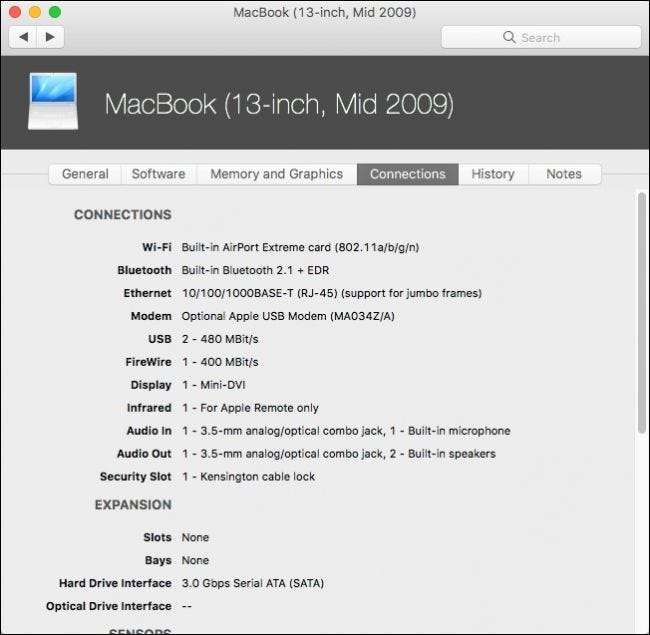
Task: Click the USB label
Action: (x=160, y=339)
